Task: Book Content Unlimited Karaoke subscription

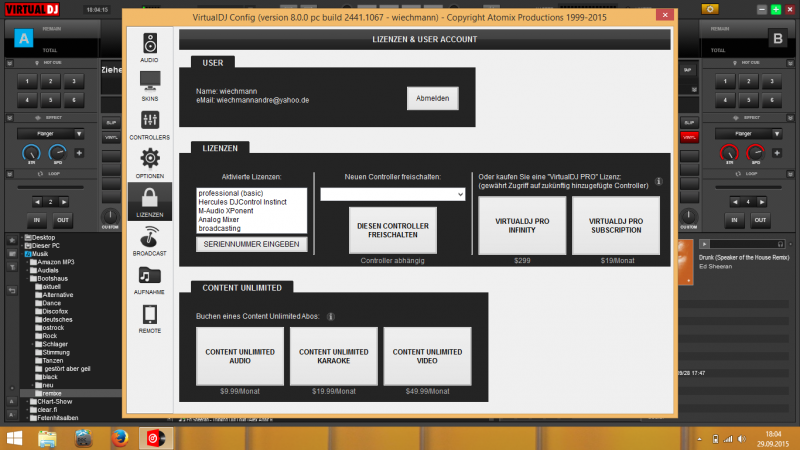Action: (334, 356)
